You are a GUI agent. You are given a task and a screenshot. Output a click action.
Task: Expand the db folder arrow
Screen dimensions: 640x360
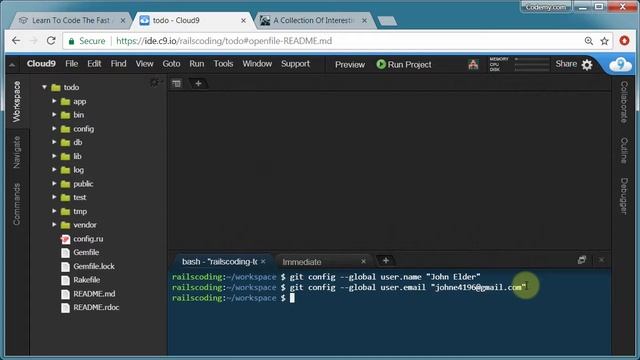coord(54,142)
